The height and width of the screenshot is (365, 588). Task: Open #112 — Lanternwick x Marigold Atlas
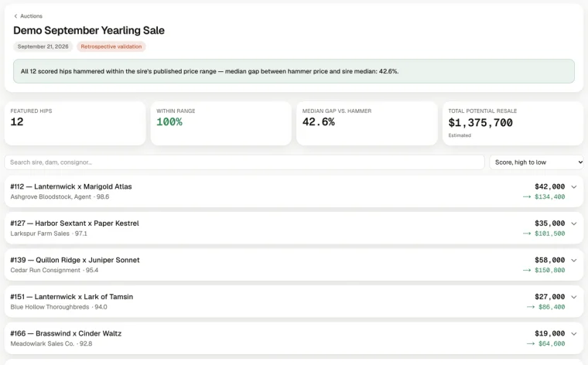click(x=71, y=186)
